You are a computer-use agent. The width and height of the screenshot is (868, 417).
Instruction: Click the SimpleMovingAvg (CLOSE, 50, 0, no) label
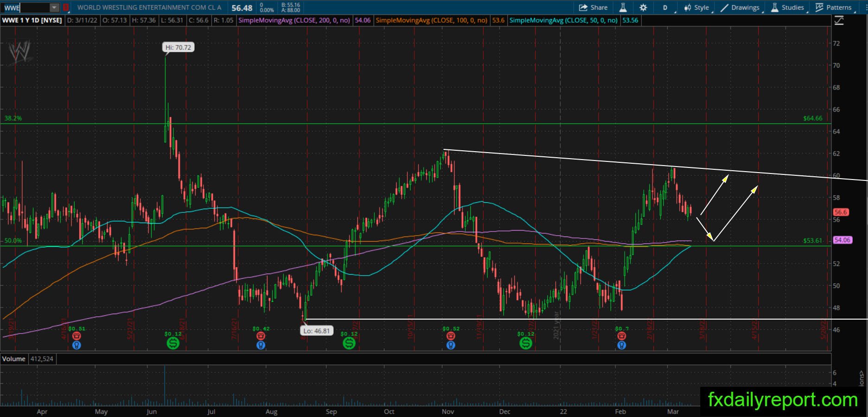click(564, 20)
